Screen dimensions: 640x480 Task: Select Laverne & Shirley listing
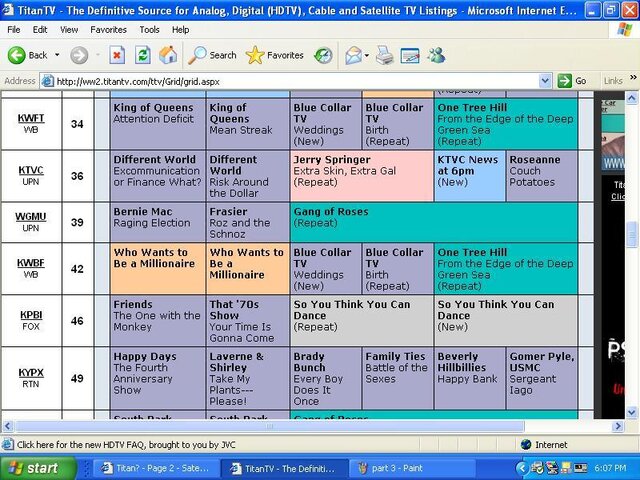[x=248, y=378]
